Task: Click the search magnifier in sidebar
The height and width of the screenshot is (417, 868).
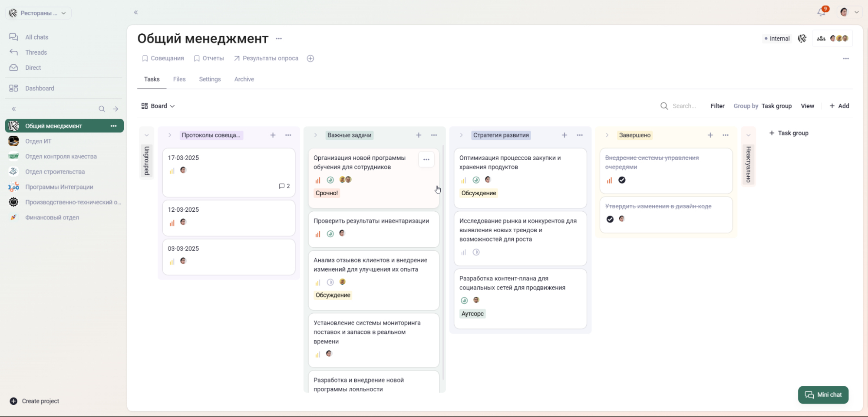Action: pos(102,109)
